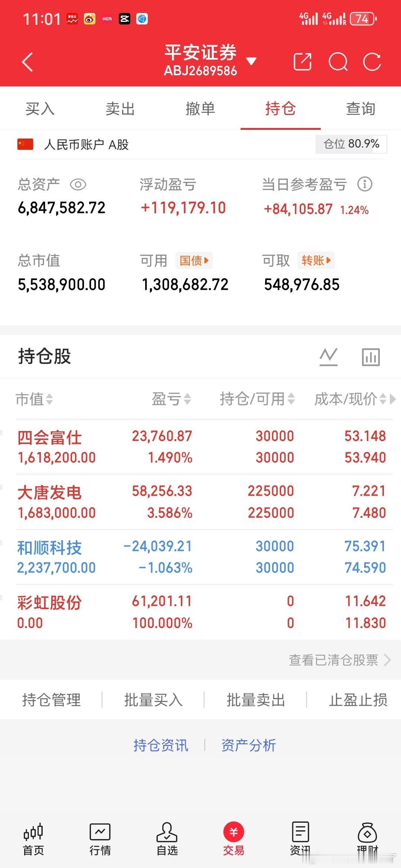Expand more columns with right arrow
This screenshot has height=868, width=401.
392,399
